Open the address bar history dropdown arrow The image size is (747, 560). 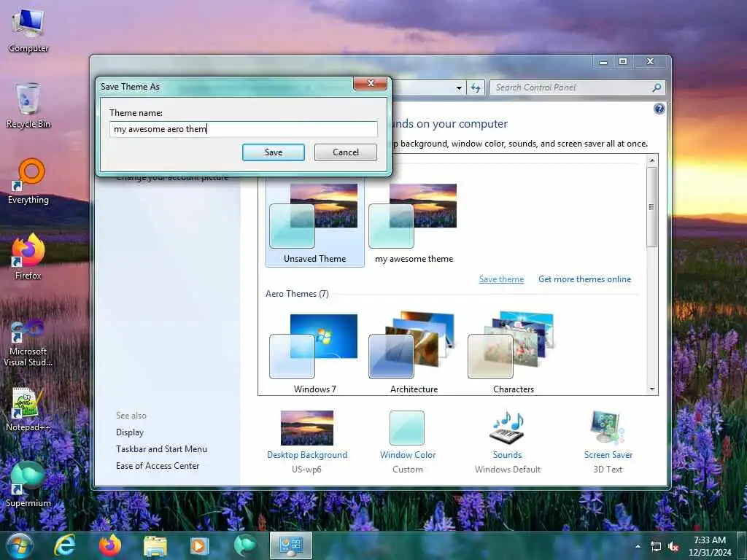click(x=459, y=87)
